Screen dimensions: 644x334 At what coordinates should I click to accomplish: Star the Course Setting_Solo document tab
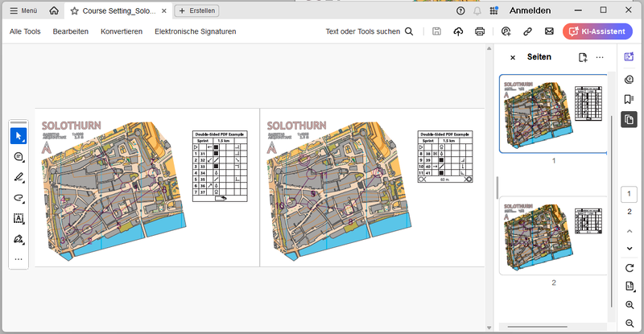pos(74,11)
